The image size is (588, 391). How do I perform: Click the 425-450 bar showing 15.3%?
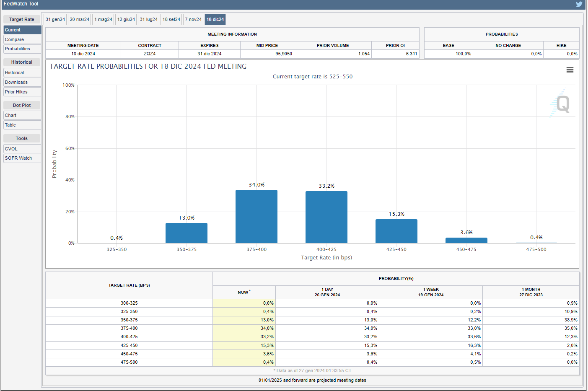coord(396,231)
